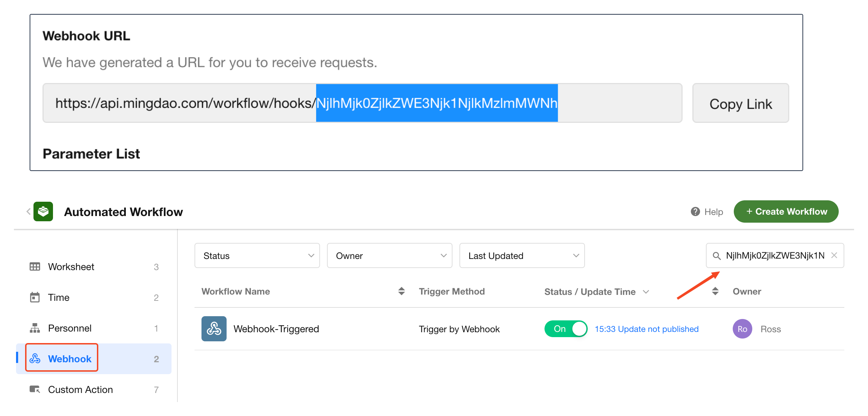Viewport: 868px width, 416px height.
Task: Clear the search field with X icon
Action: pos(834,255)
